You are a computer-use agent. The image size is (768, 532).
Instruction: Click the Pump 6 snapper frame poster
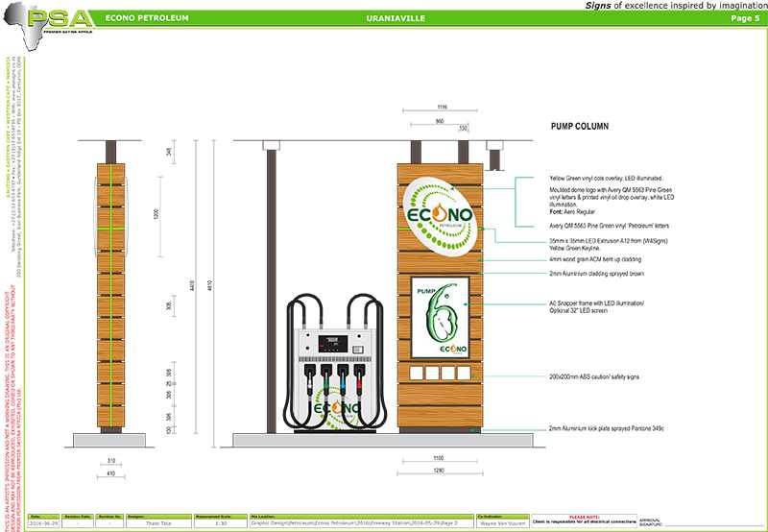coord(440,318)
